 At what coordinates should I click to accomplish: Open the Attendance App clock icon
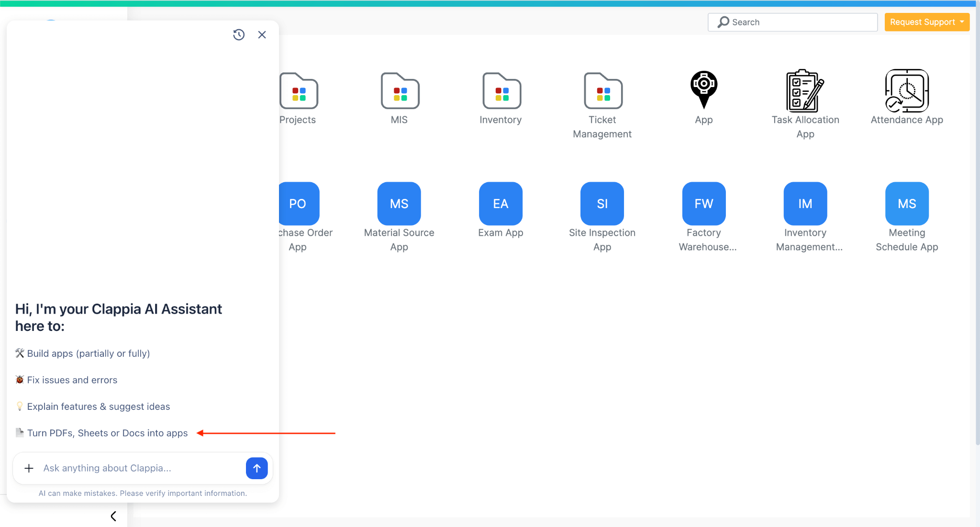click(x=907, y=91)
